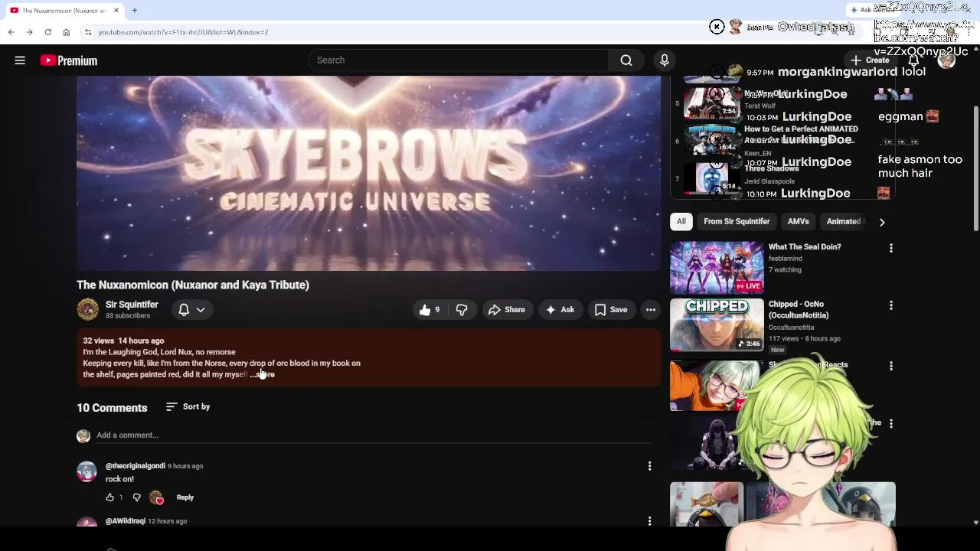Expand subscription notification options chevron

(201, 310)
